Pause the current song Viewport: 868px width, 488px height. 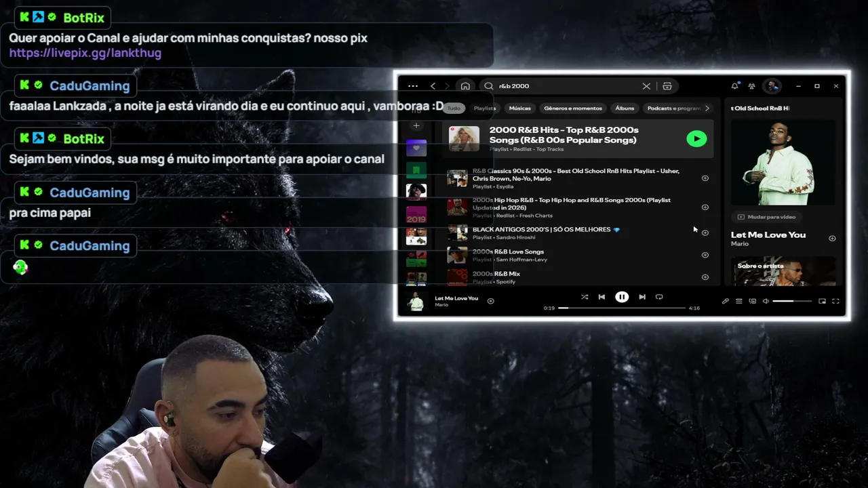pyautogui.click(x=622, y=297)
